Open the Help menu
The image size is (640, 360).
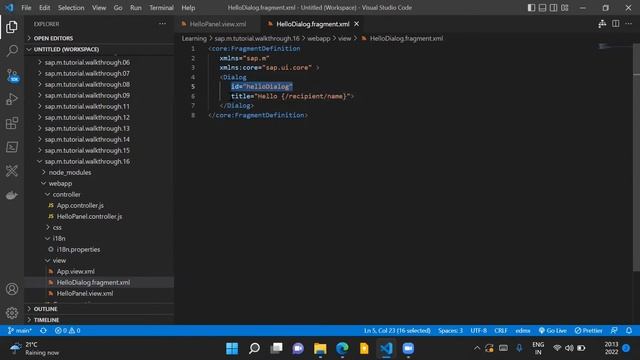188,8
